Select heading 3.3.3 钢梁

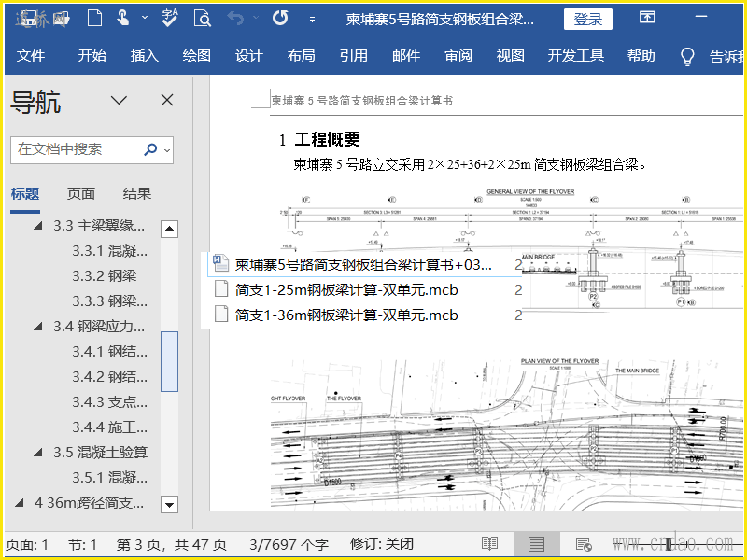pyautogui.click(x=109, y=301)
